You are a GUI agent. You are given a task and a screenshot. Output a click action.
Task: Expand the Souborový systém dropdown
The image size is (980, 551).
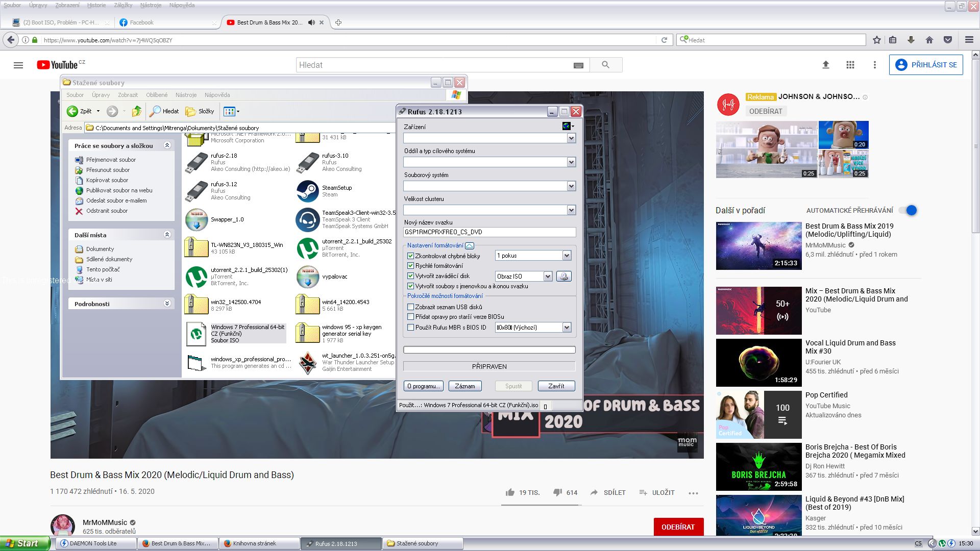pyautogui.click(x=571, y=186)
